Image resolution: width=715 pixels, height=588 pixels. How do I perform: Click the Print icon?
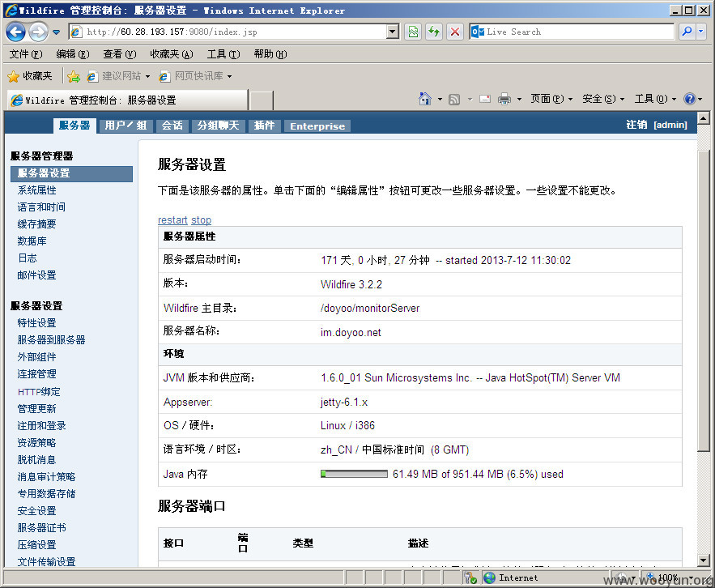pos(504,99)
